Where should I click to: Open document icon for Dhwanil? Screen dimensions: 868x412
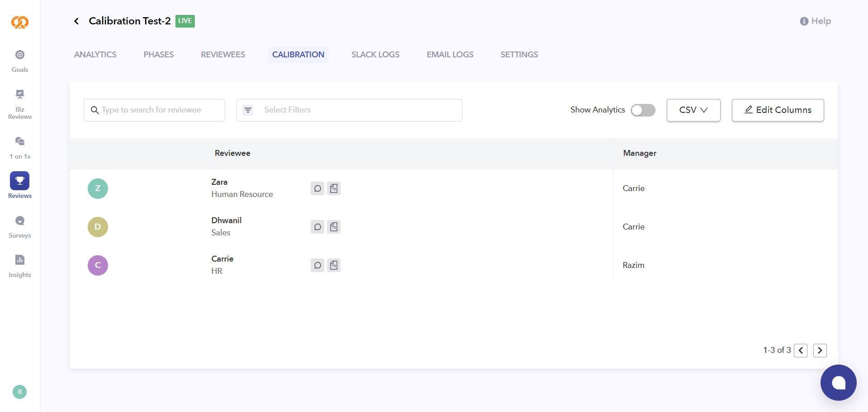tap(334, 227)
